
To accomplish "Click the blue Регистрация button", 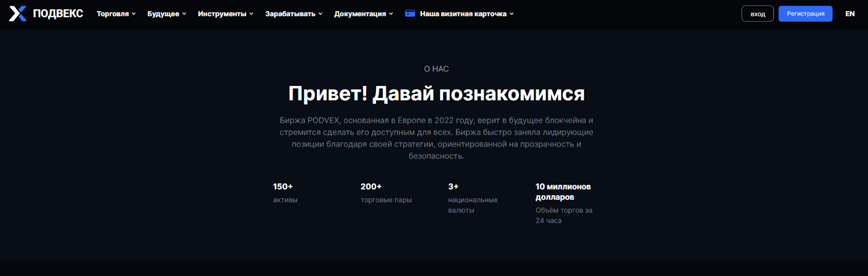I will (x=805, y=14).
